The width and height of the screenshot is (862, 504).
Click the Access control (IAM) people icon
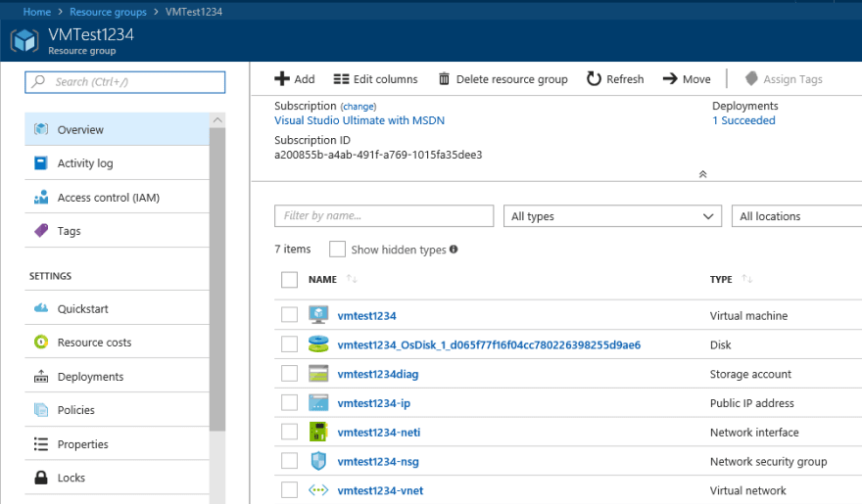pos(41,197)
